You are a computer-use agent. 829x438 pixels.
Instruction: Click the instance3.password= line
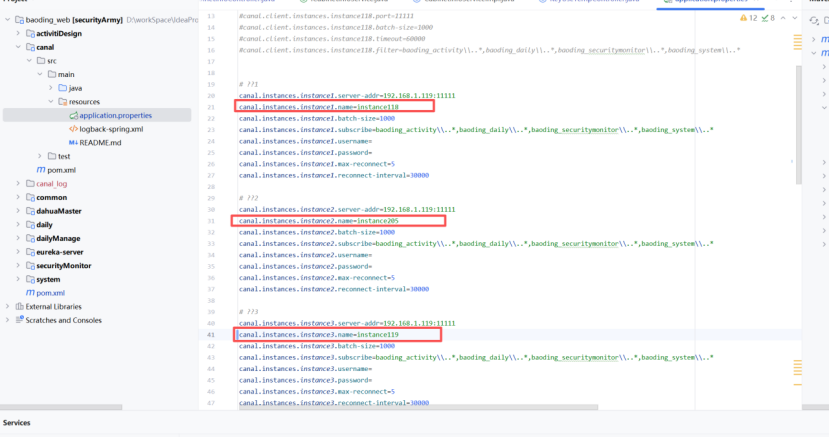305,380
